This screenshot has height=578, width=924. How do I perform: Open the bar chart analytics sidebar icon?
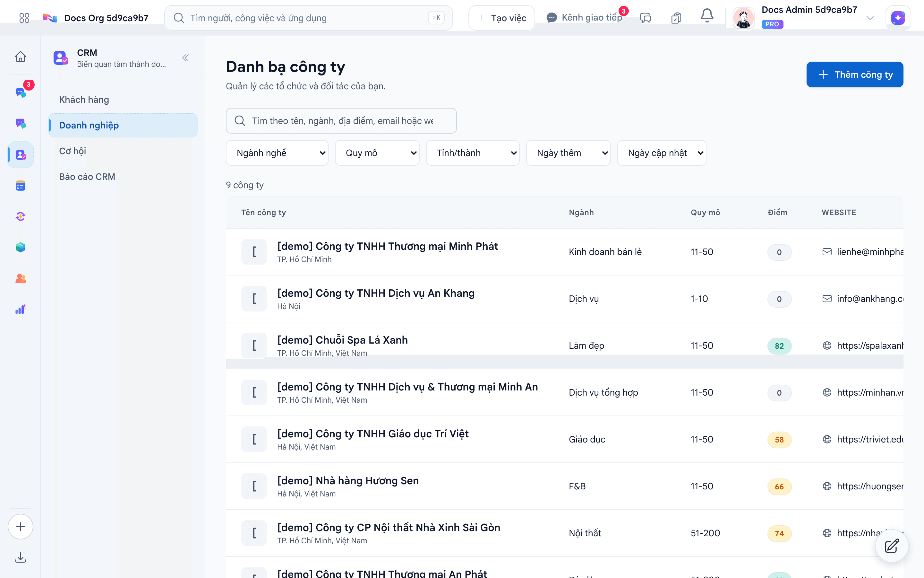pos(21,309)
